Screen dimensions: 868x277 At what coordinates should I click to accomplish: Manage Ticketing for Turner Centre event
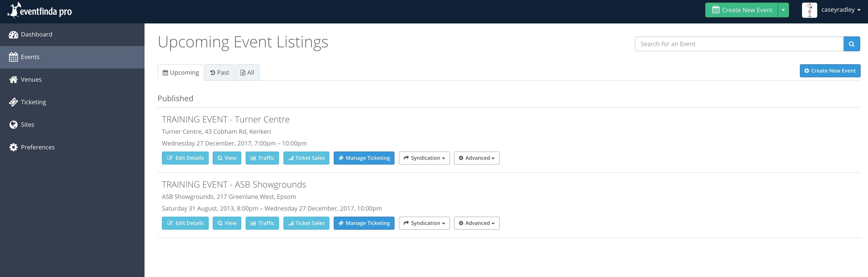tap(364, 158)
